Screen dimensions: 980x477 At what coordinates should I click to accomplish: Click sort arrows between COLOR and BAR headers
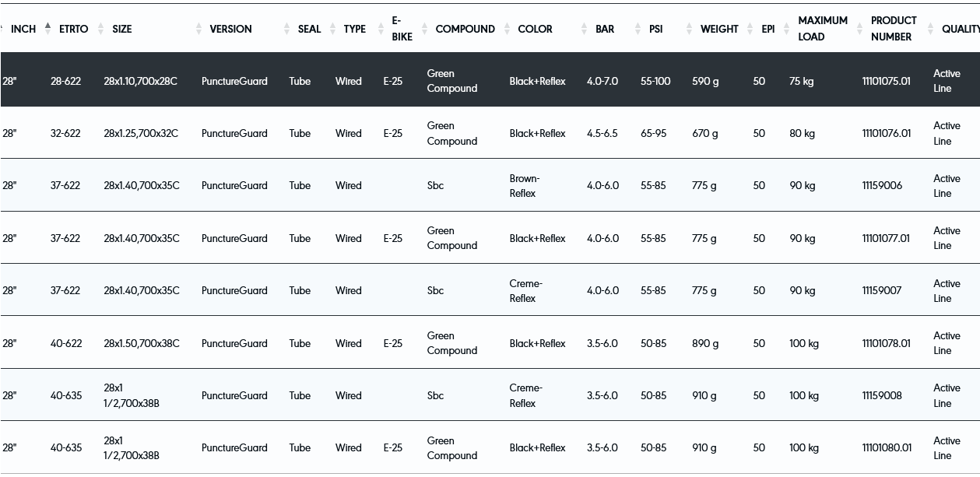point(584,29)
